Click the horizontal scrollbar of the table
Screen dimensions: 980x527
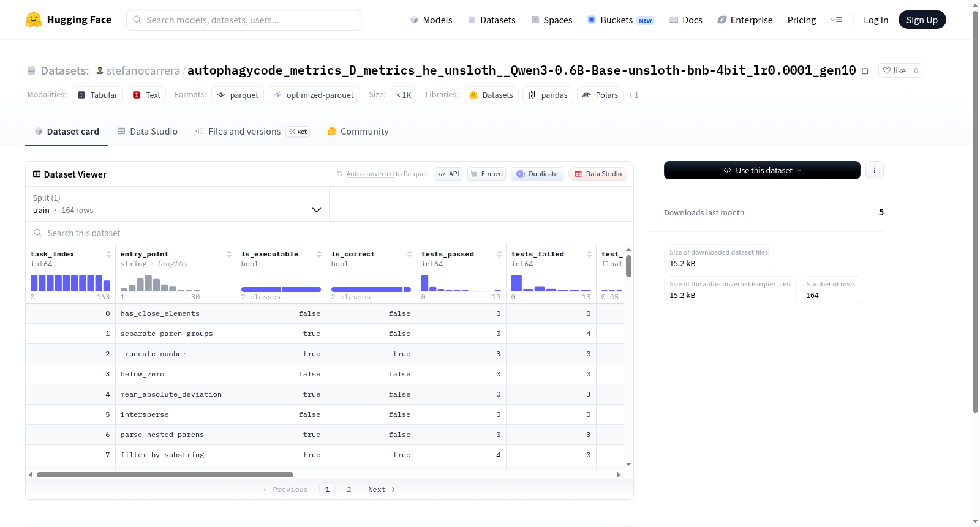pos(165,474)
